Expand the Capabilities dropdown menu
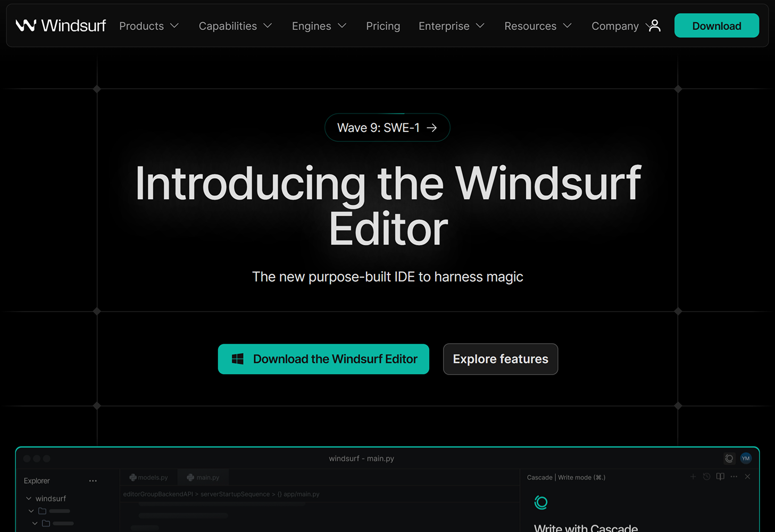The width and height of the screenshot is (775, 532). click(x=235, y=26)
